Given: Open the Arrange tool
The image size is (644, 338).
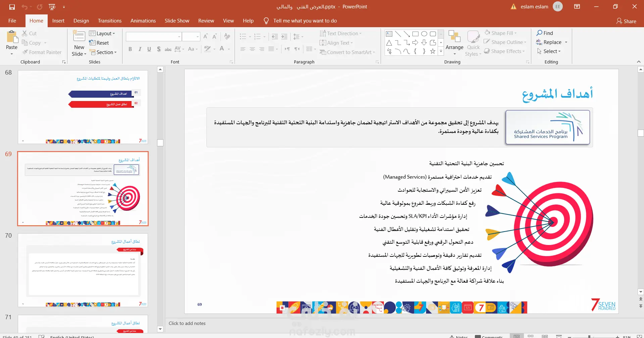Looking at the screenshot, I should point(454,43).
